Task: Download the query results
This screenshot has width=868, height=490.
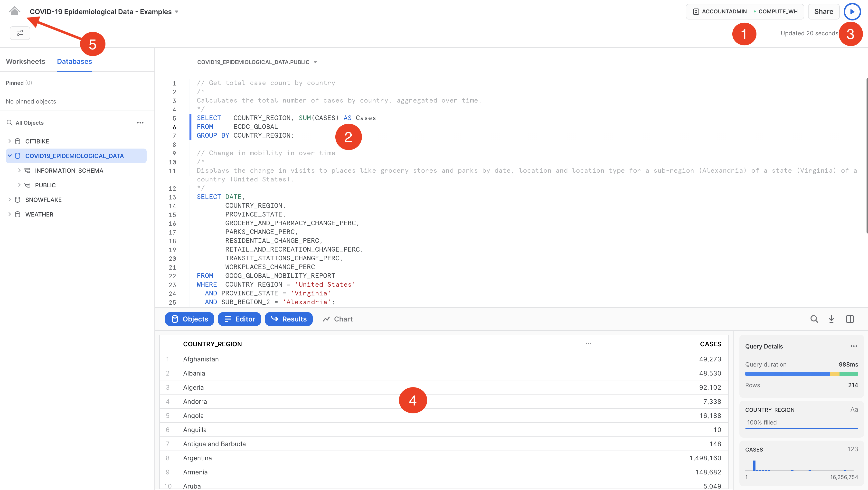Action: 831,319
